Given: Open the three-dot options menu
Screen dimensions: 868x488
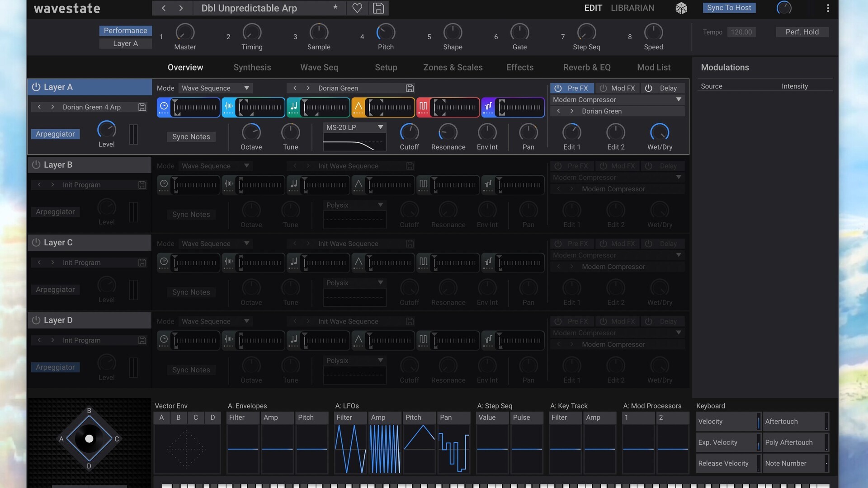Looking at the screenshot, I should (x=828, y=8).
